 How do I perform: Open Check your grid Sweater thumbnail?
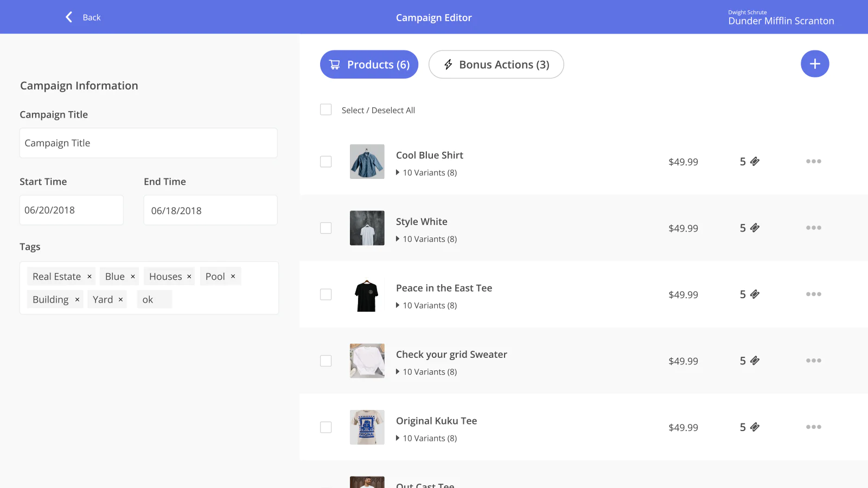(367, 361)
